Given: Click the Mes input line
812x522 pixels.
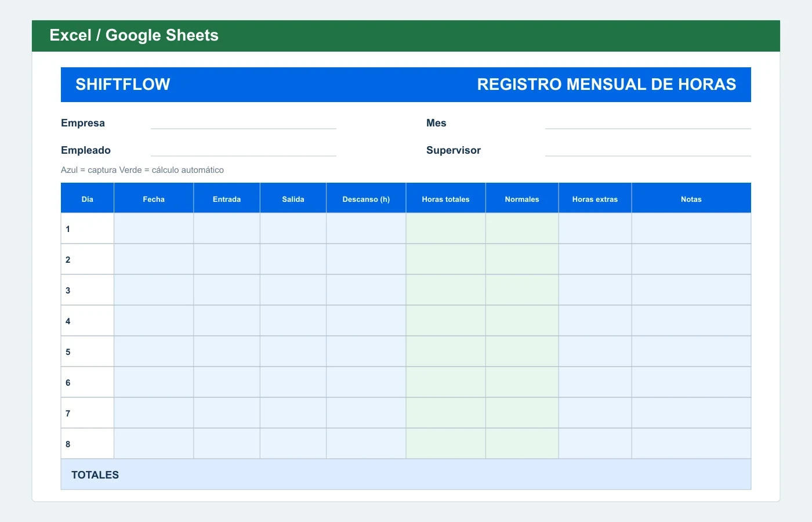Looking at the screenshot, I should click(x=648, y=123).
